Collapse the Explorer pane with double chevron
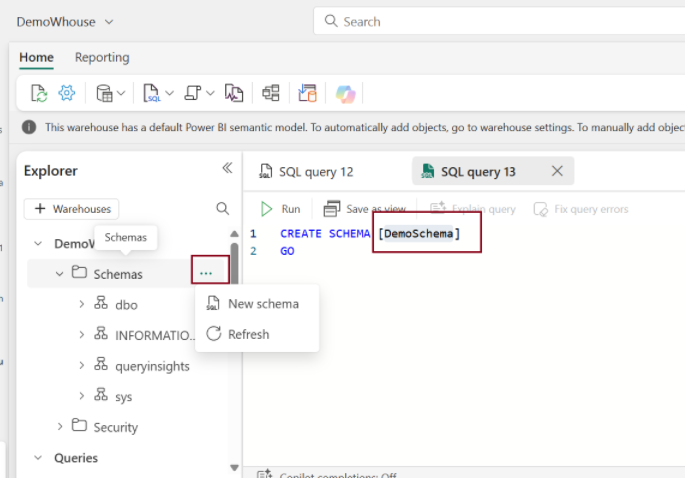685x478 pixels. (227, 169)
